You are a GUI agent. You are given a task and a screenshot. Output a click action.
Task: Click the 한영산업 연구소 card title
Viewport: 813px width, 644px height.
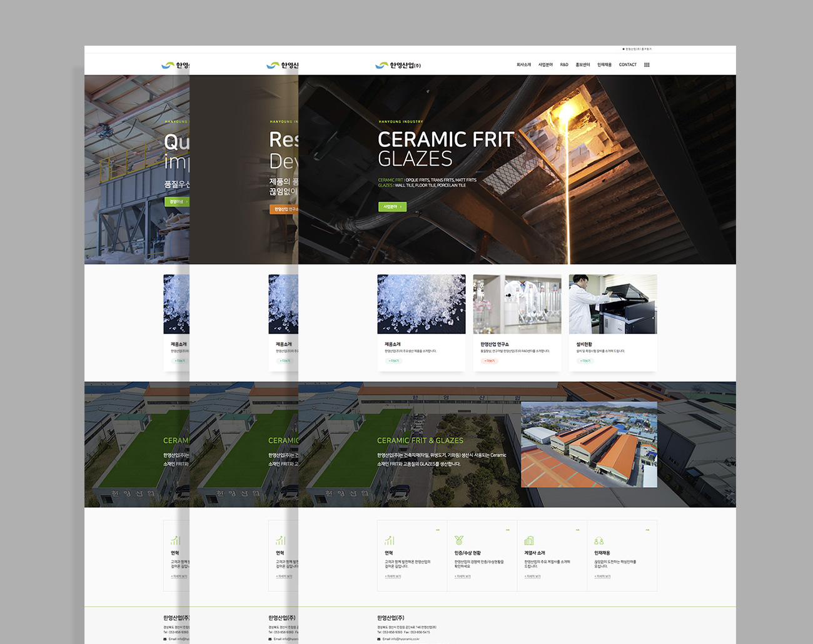(495, 345)
